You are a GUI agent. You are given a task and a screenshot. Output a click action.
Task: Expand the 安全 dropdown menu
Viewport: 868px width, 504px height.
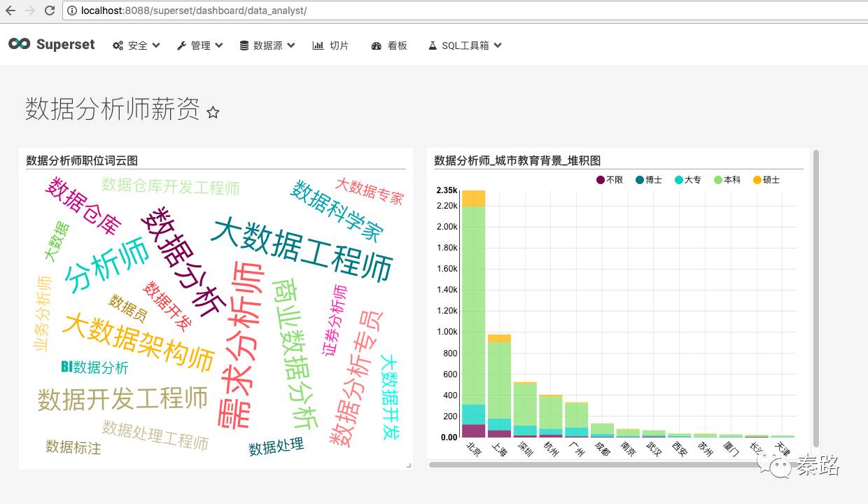tap(136, 45)
